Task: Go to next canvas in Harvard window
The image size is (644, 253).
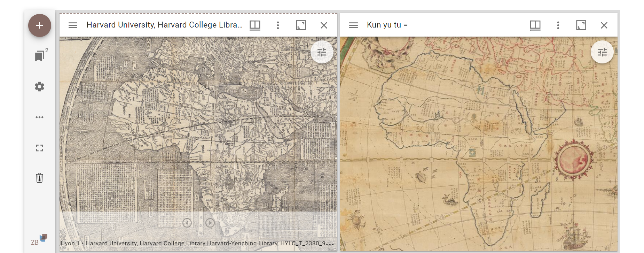Action: coord(210,223)
